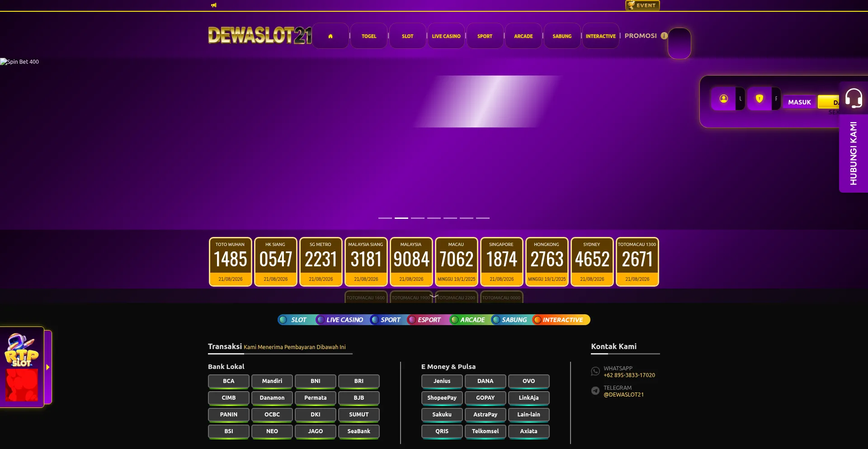868x449 pixels.
Task: Open the MALAYSIA SIANG 3181 result card
Action: 366,262
